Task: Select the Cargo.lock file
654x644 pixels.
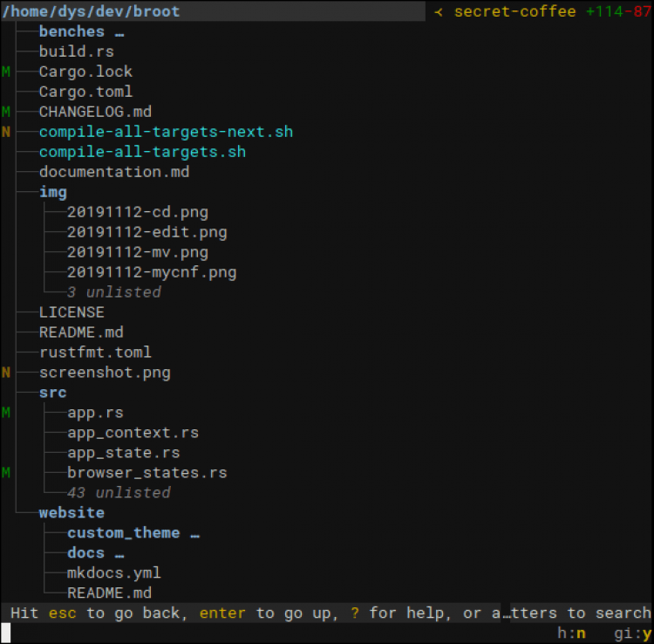Action: pos(86,72)
